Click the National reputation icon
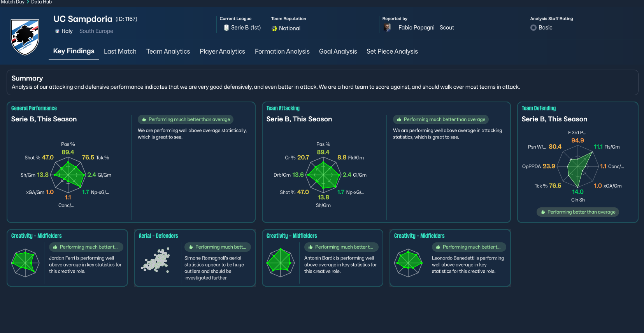 [x=274, y=28]
